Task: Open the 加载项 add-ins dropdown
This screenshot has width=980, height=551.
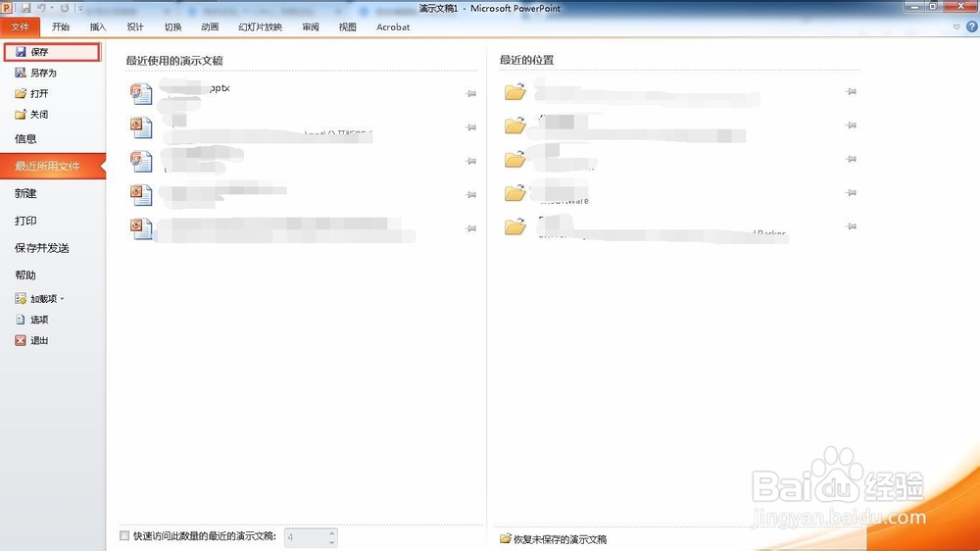Action: click(39, 299)
